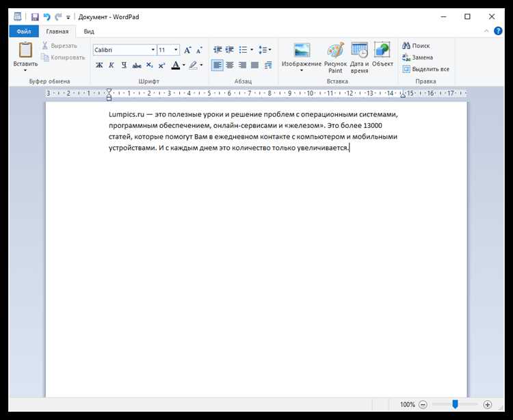Collapse the ribbon with the chevron
The image size is (513, 420).
(486, 31)
